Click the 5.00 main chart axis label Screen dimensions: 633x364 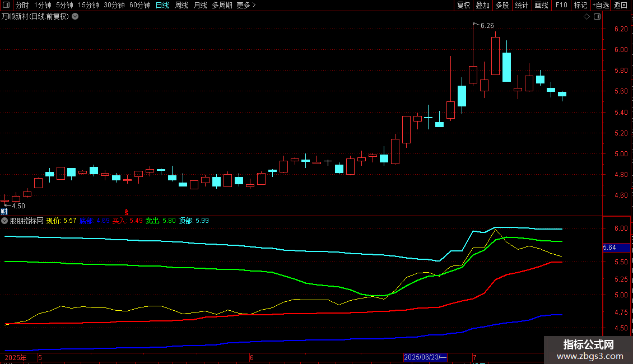click(x=621, y=154)
